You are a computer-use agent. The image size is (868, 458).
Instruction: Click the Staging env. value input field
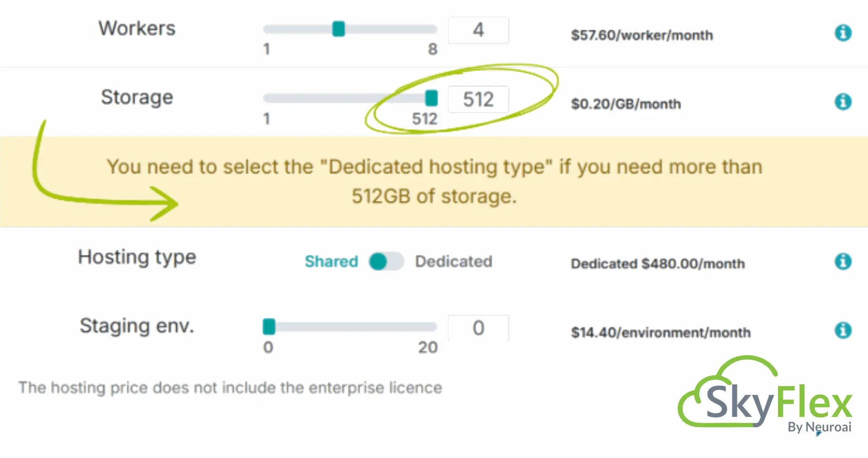pos(478,328)
